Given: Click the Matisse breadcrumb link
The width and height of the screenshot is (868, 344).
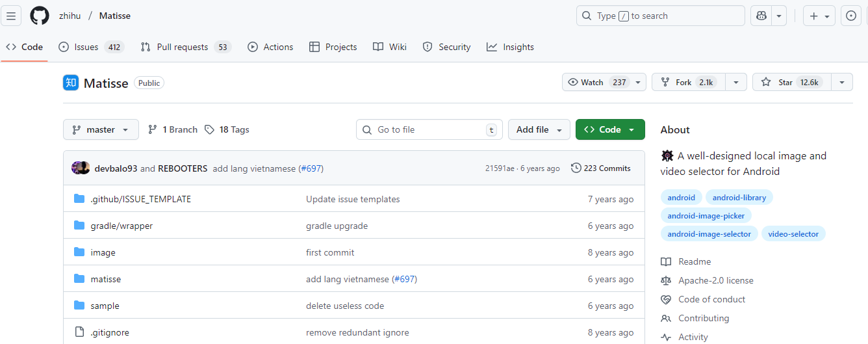Looking at the screenshot, I should (115, 16).
